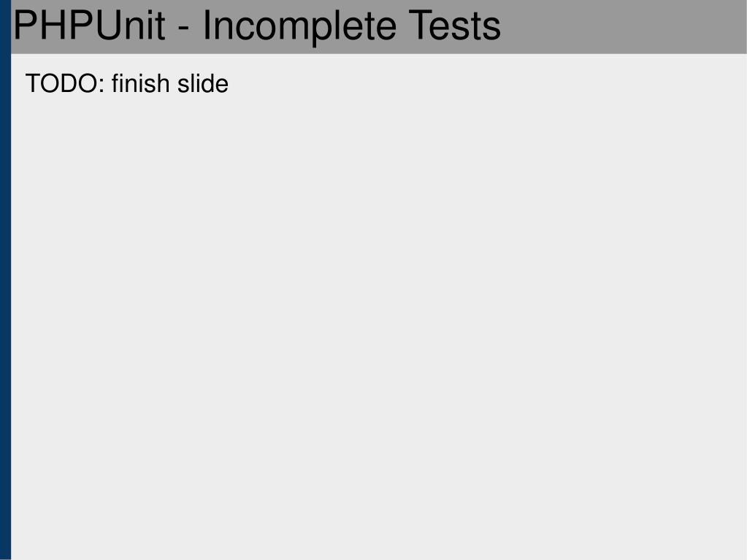The image size is (747, 560).
Task: Click the word 'slide' in the body
Action: (203, 83)
